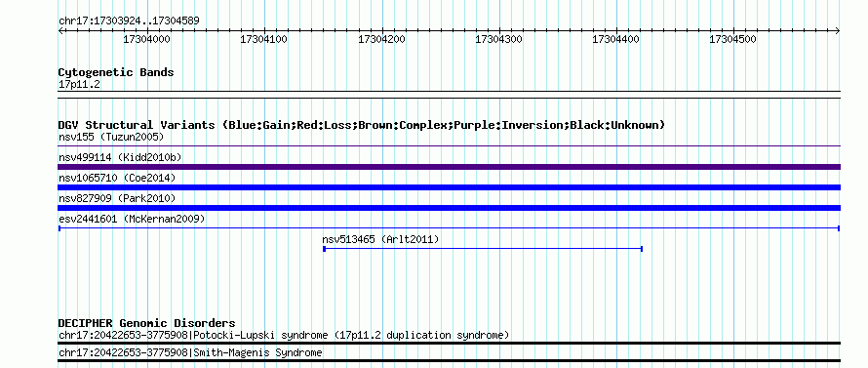Click ruler position 17304100
This screenshot has width=868, height=368.
click(x=263, y=40)
